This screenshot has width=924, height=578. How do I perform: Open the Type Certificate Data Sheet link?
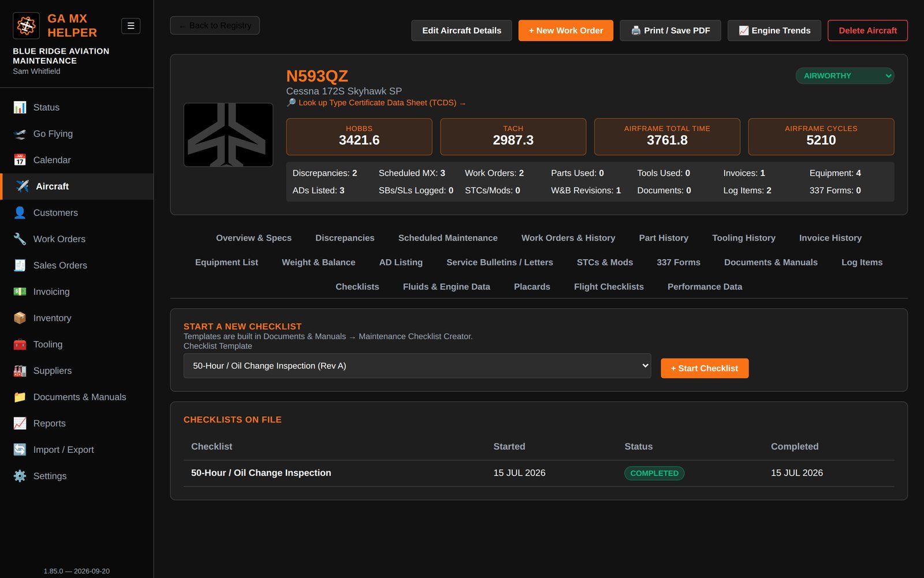[x=377, y=103]
